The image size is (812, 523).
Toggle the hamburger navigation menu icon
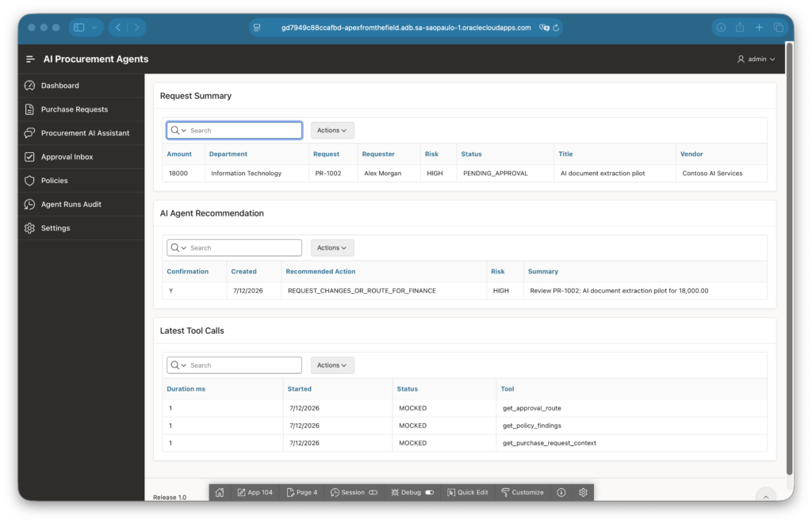(x=30, y=59)
